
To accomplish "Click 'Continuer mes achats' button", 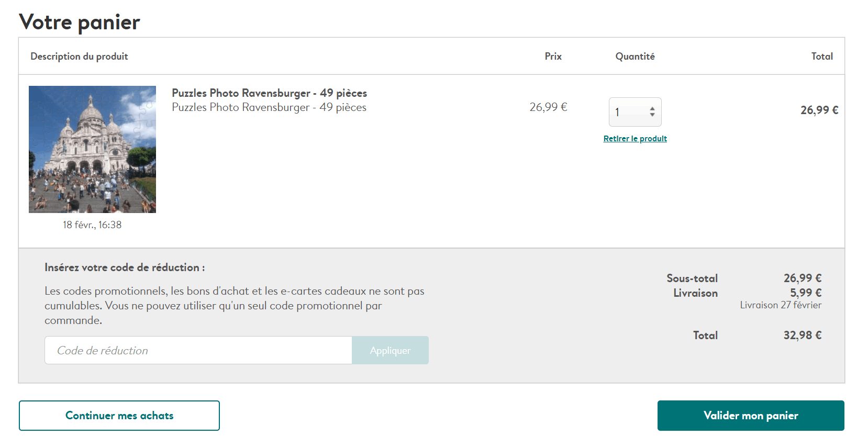I will pos(119,416).
